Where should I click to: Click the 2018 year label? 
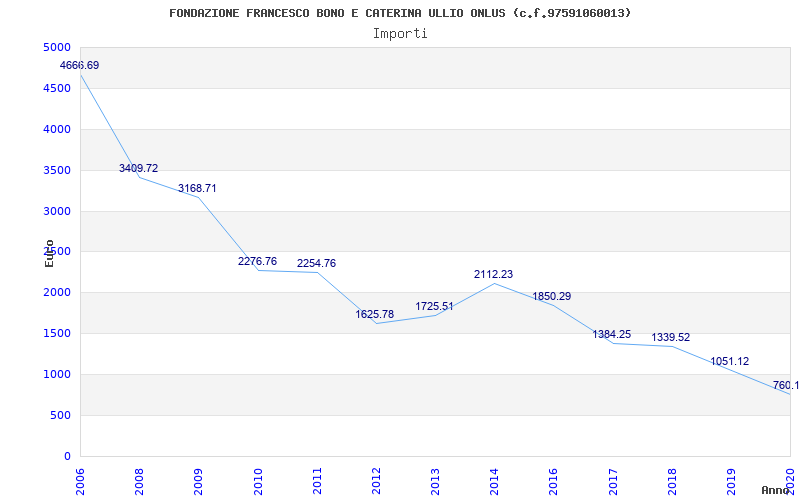672,482
